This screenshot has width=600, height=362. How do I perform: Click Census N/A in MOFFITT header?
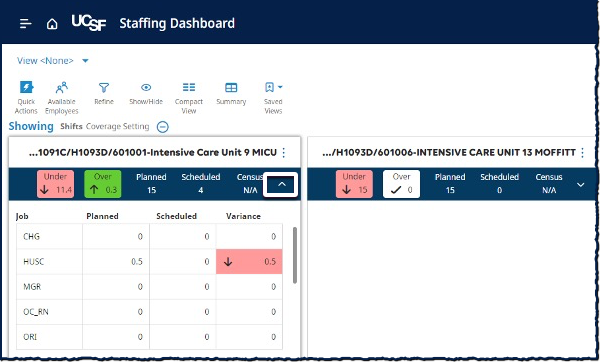[x=549, y=184]
